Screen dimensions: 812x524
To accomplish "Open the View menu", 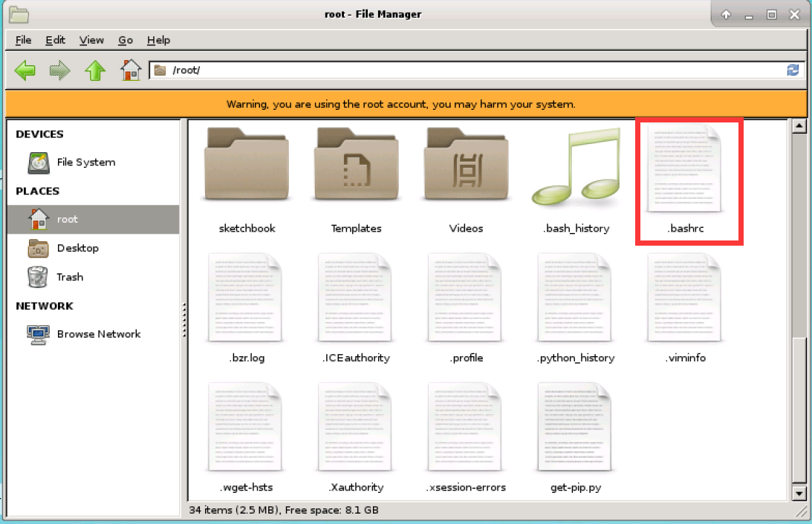I will pos(91,40).
